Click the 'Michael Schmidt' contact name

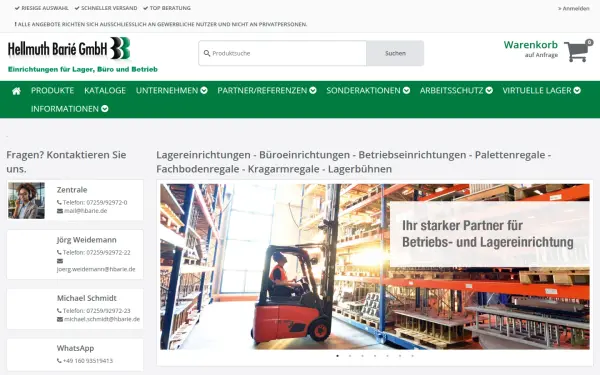[x=86, y=298]
